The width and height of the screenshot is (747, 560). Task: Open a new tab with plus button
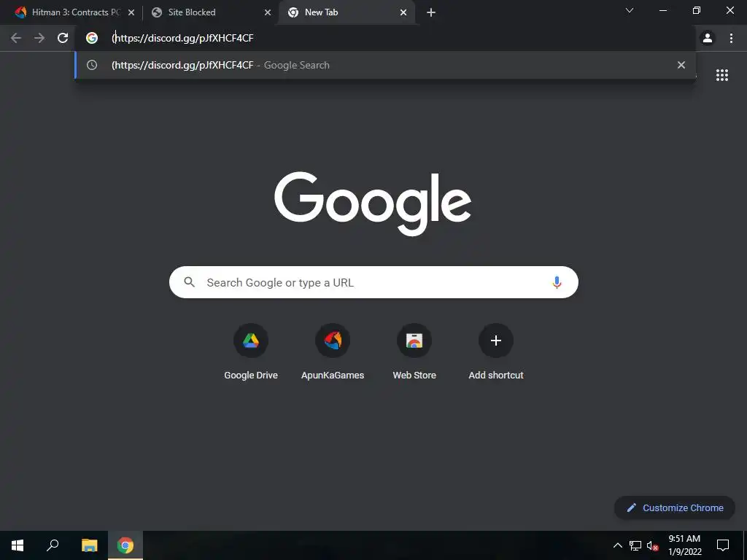click(x=431, y=12)
